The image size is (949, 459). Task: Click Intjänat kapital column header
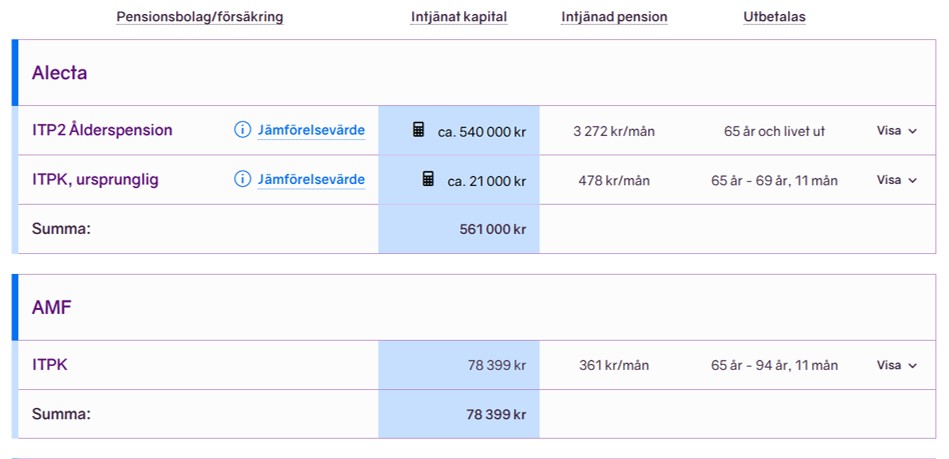coord(459,17)
